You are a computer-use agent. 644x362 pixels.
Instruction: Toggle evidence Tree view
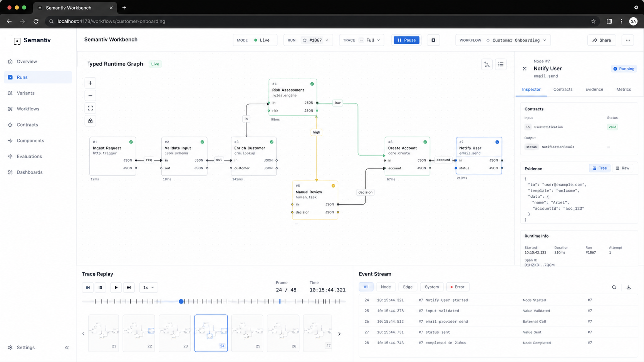click(600, 168)
